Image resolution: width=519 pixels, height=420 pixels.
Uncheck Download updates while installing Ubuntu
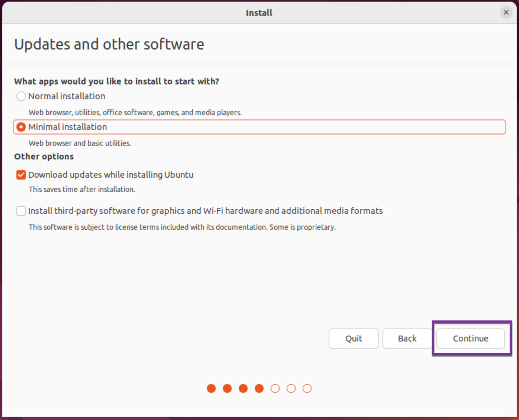point(21,175)
